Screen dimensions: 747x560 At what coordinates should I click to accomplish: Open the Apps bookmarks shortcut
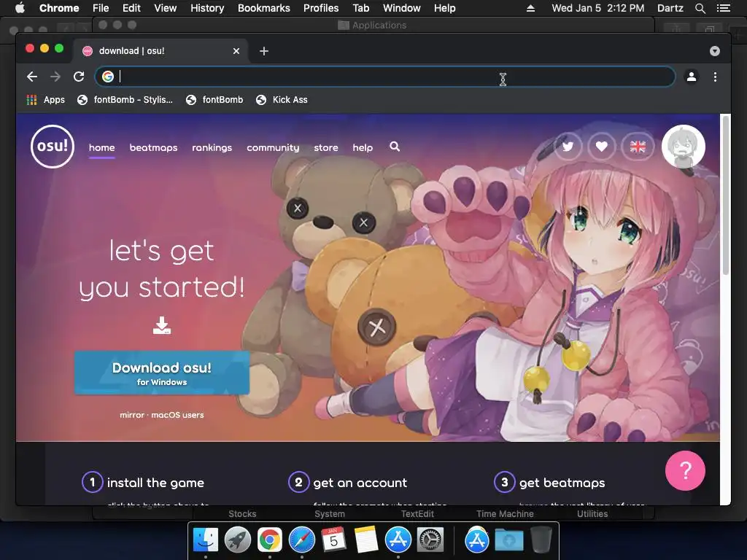46,99
